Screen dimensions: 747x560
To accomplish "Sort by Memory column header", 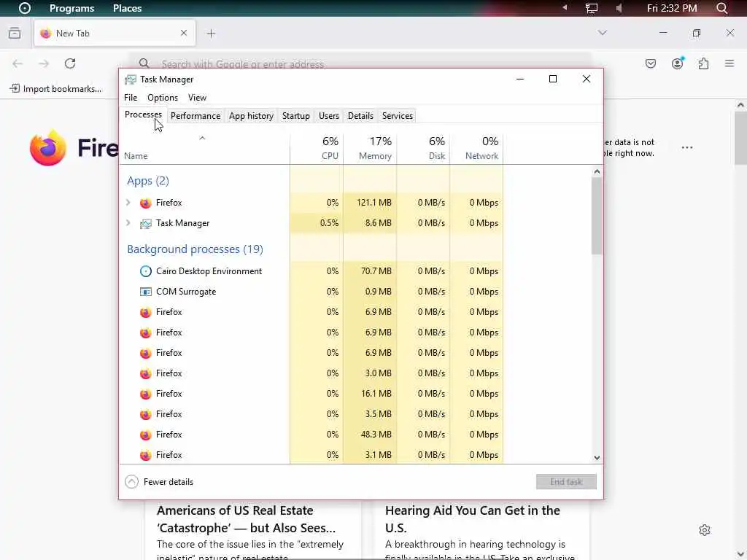I will pyautogui.click(x=370, y=149).
